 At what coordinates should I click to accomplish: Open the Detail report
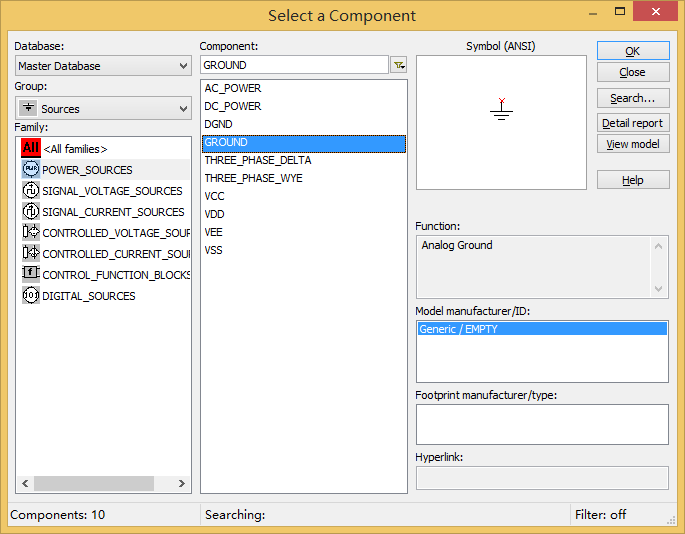coord(632,123)
